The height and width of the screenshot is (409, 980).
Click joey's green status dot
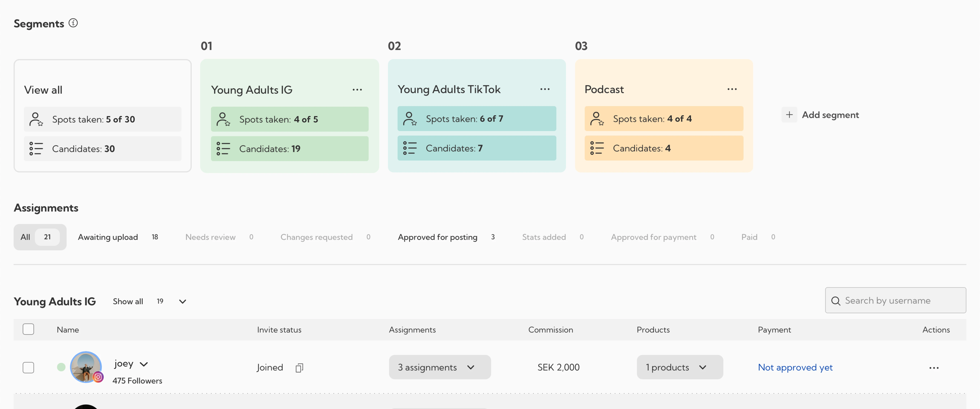pos(61,367)
